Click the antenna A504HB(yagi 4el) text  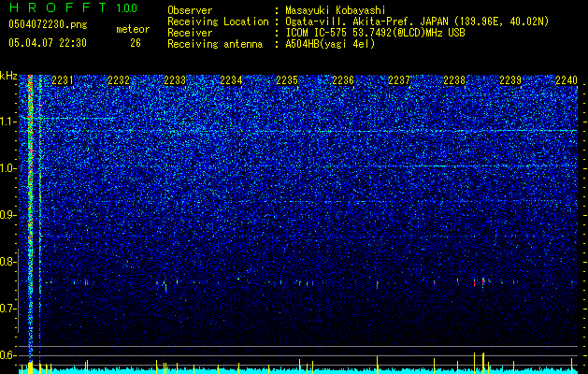tap(330, 44)
